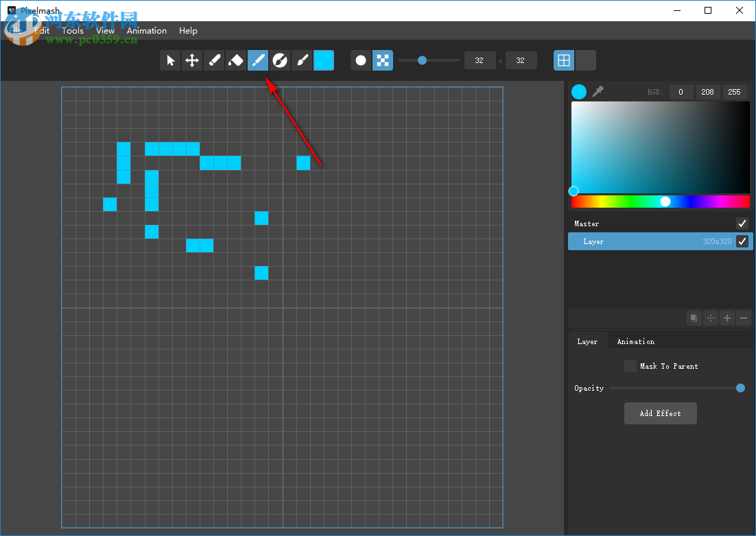756x536 pixels.
Task: Click the Duplicate Layer icon in layers panel
Action: (694, 317)
